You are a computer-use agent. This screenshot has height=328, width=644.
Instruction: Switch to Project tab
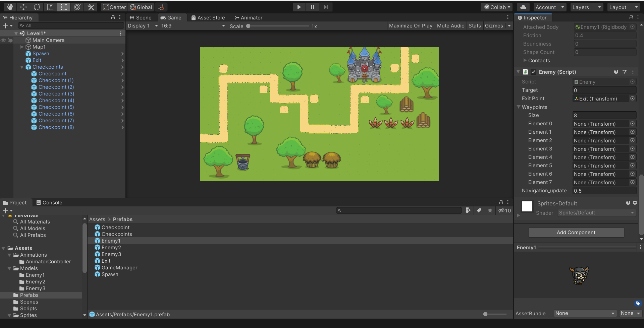coord(15,202)
